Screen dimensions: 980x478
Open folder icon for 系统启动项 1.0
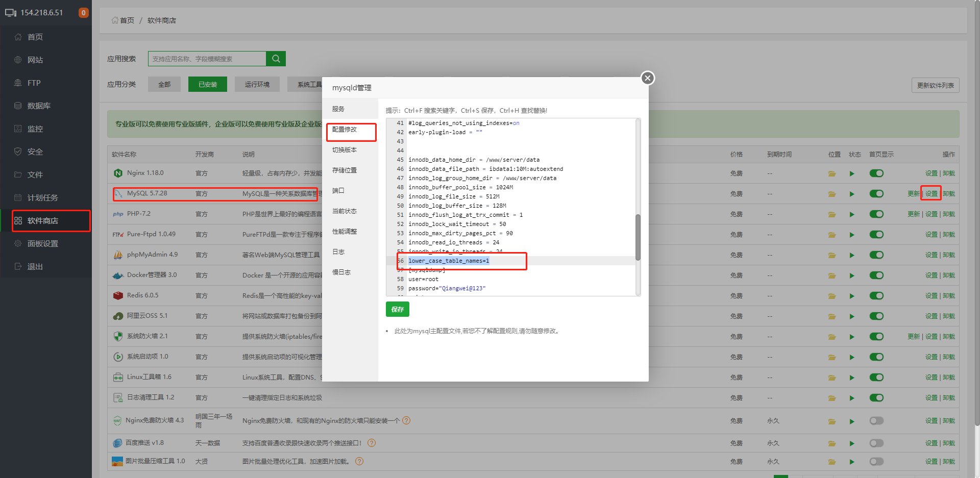832,357
